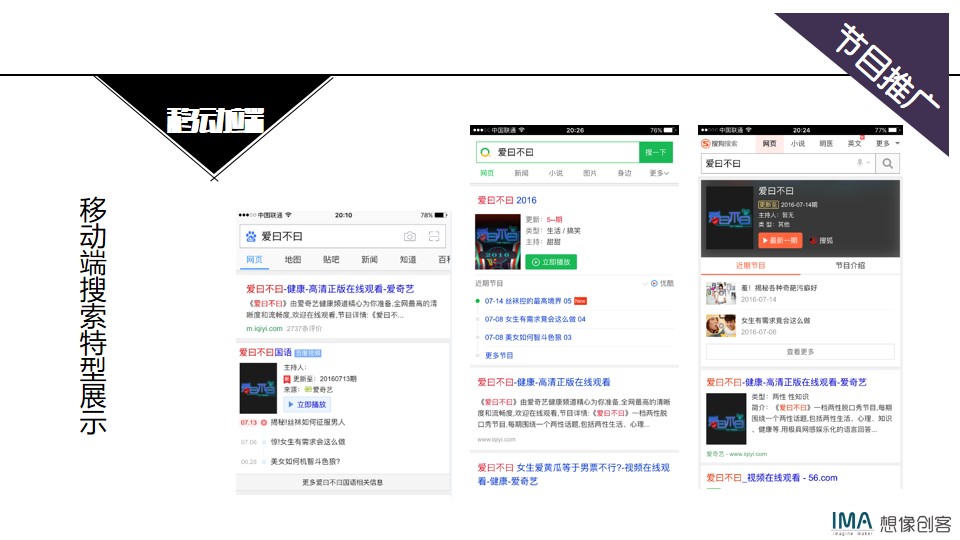Tap the battery icon showing 76%

click(669, 130)
